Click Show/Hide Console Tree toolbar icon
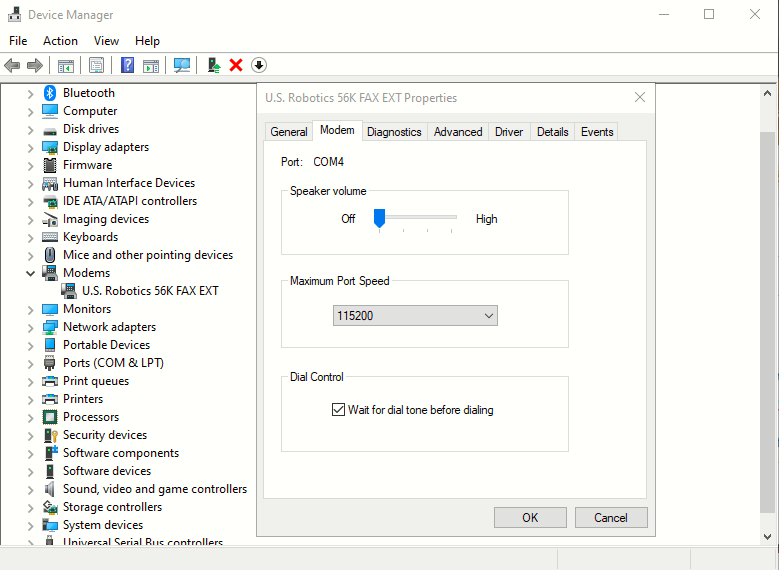Screen dimensions: 779x570 coord(66,65)
